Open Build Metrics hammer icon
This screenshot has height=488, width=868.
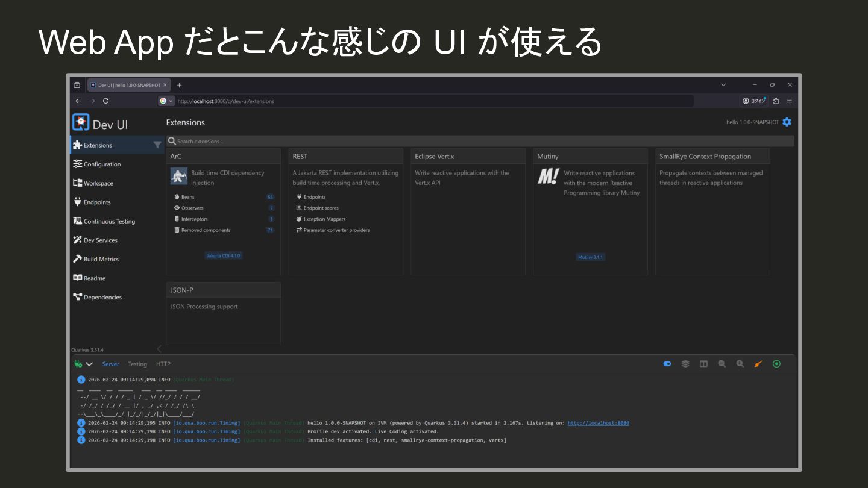tap(77, 259)
